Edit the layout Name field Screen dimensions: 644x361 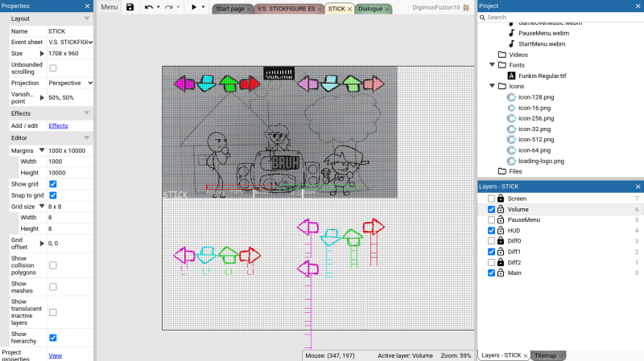pyautogui.click(x=70, y=31)
